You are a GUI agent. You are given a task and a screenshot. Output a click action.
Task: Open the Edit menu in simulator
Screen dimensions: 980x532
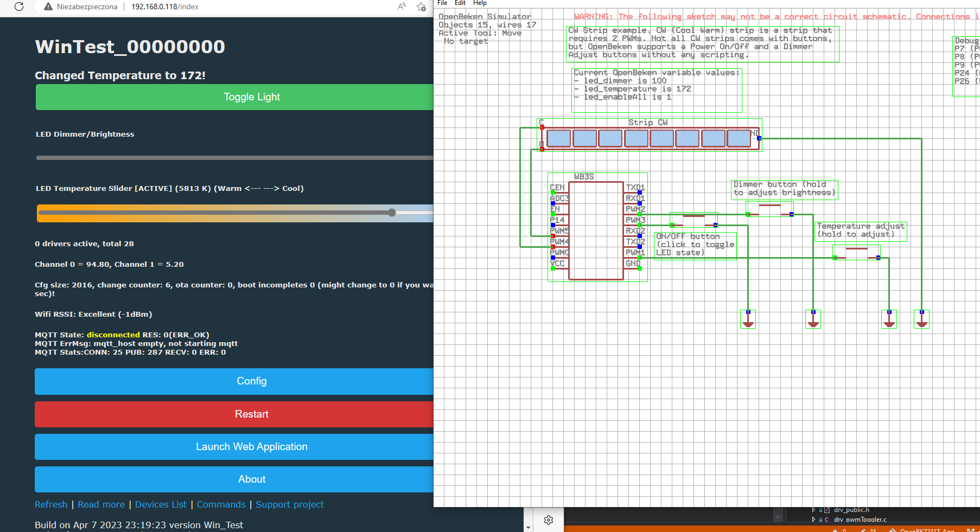460,3
